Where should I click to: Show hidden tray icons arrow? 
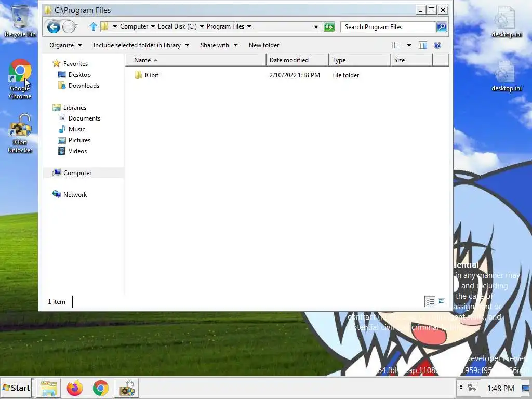(x=461, y=388)
